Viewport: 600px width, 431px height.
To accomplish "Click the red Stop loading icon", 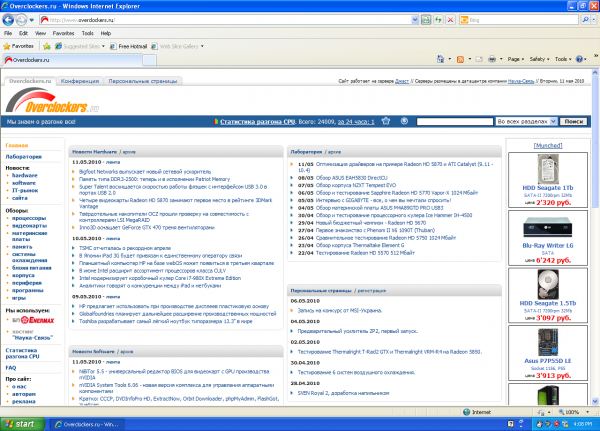I will [450, 20].
